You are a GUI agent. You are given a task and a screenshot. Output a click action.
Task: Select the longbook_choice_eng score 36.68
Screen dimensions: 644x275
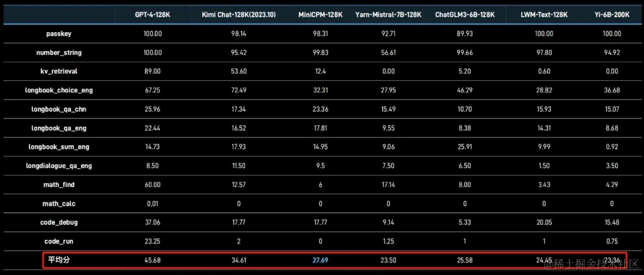pyautogui.click(x=612, y=90)
